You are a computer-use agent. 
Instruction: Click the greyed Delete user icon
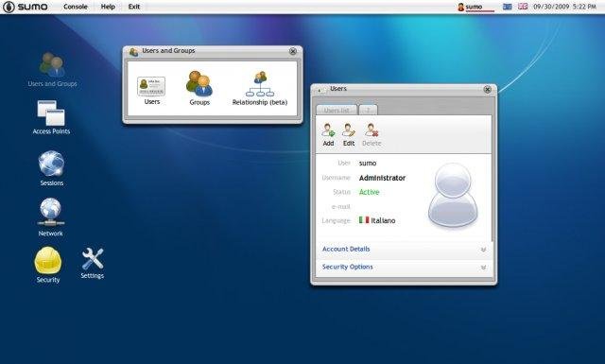372,134
